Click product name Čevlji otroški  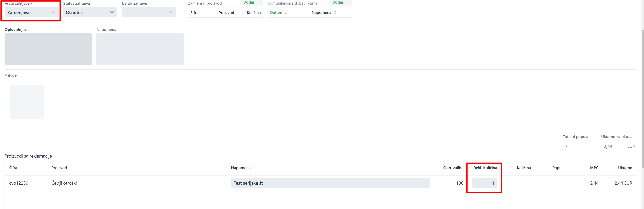[x=64, y=183]
